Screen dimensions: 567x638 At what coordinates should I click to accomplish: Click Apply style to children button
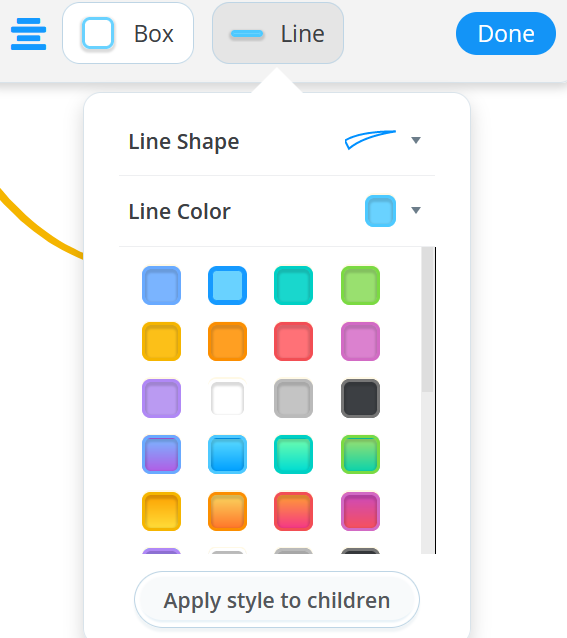pyautogui.click(x=277, y=600)
